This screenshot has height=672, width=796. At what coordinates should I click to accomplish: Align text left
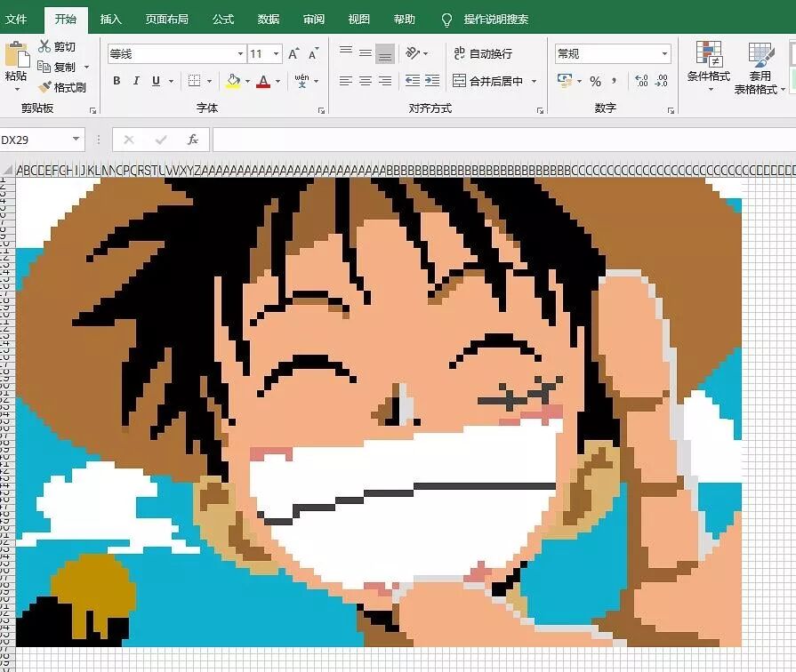pyautogui.click(x=346, y=81)
